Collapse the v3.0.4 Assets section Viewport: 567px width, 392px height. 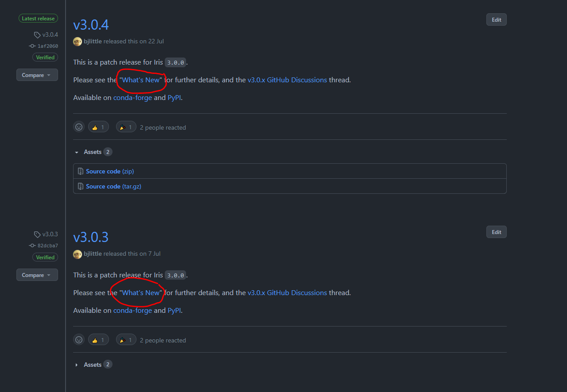93,152
